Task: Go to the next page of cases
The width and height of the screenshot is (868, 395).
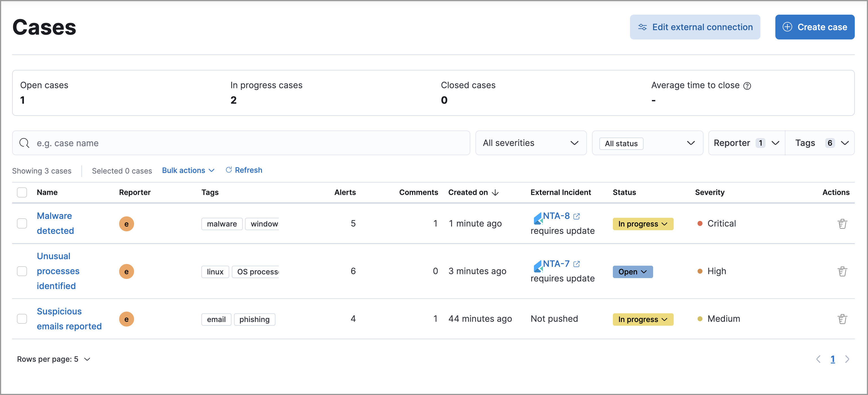Action: pos(848,359)
